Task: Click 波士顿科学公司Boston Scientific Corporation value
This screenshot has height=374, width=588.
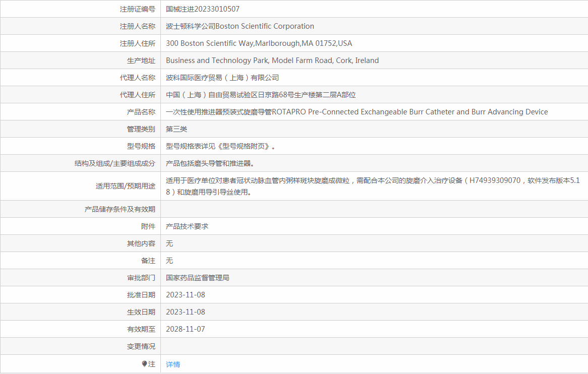Action: coord(240,26)
